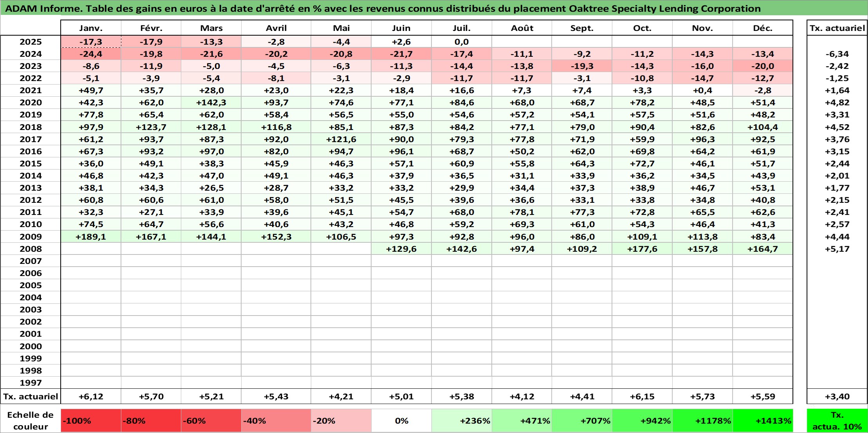Select the +2,6 cell in 2025
The image size is (868, 433).
point(401,41)
